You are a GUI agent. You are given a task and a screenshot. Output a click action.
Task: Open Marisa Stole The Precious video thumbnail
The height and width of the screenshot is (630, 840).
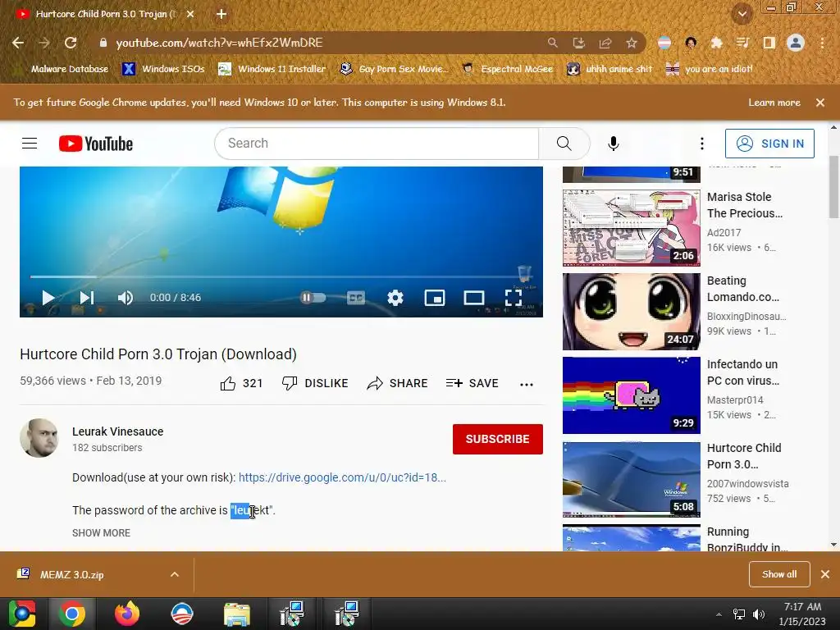632,228
